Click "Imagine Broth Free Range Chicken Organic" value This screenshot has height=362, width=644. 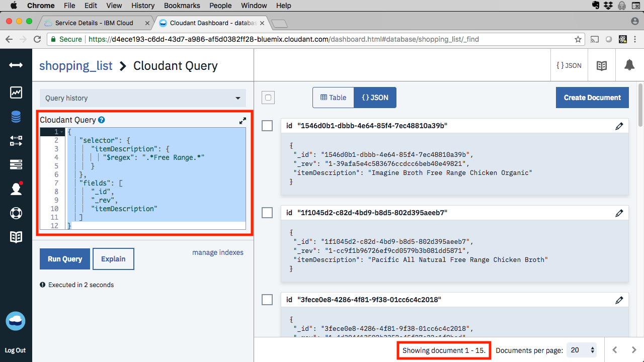tap(450, 172)
